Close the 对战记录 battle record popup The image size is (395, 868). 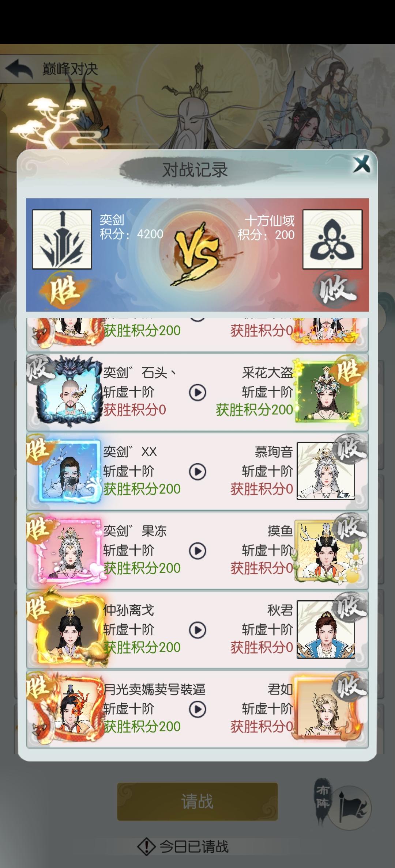click(x=362, y=164)
